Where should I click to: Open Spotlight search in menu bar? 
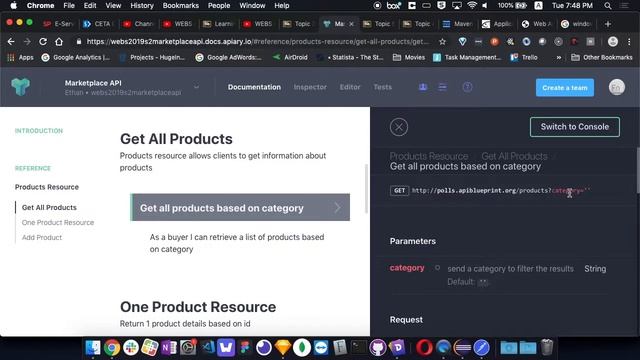(608, 6)
